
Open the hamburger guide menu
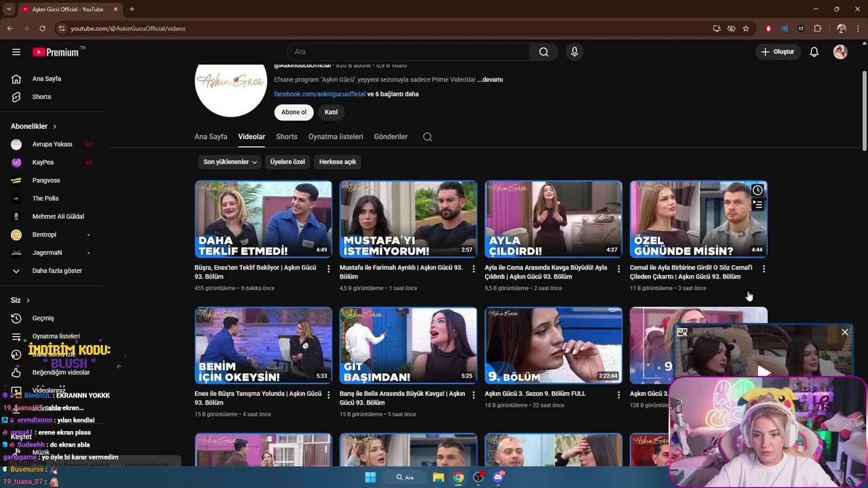pyautogui.click(x=16, y=52)
